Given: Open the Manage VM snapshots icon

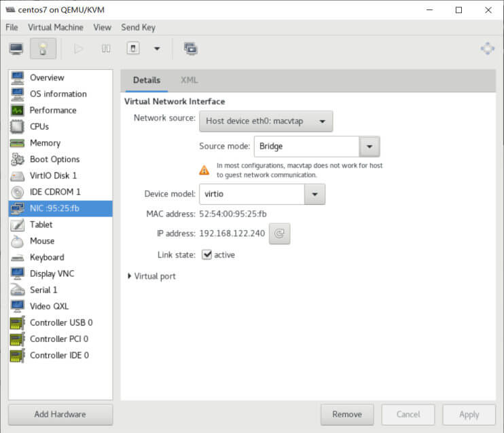Looking at the screenshot, I should [x=191, y=49].
